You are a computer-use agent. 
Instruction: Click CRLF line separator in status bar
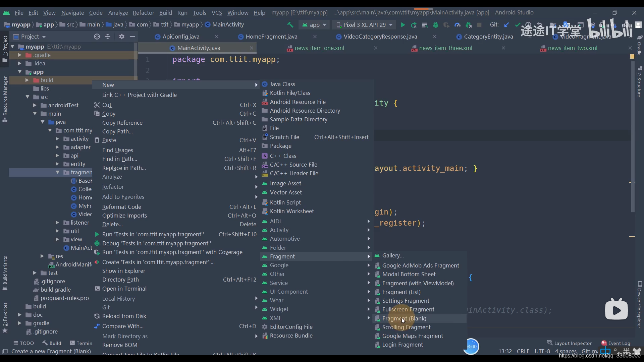[523, 351]
